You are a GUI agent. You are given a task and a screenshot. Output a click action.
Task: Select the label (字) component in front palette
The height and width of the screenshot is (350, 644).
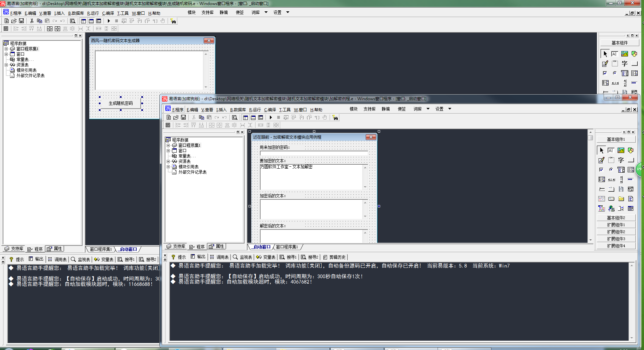point(621,160)
